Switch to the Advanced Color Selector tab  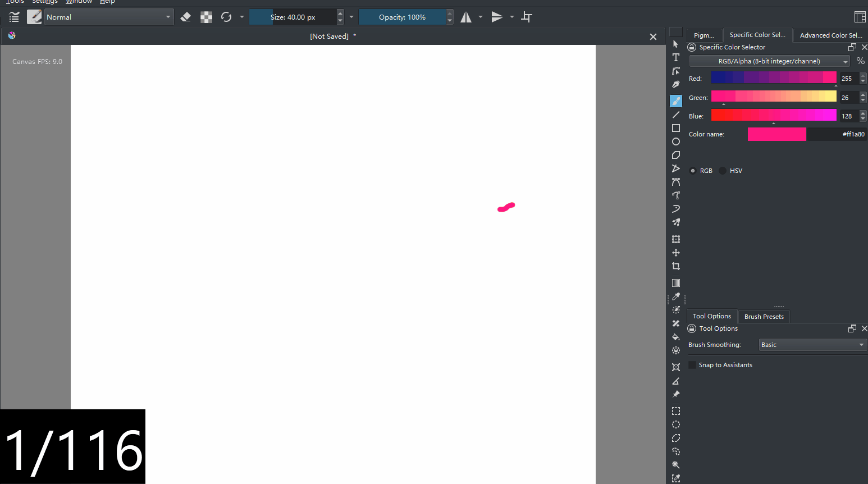831,35
